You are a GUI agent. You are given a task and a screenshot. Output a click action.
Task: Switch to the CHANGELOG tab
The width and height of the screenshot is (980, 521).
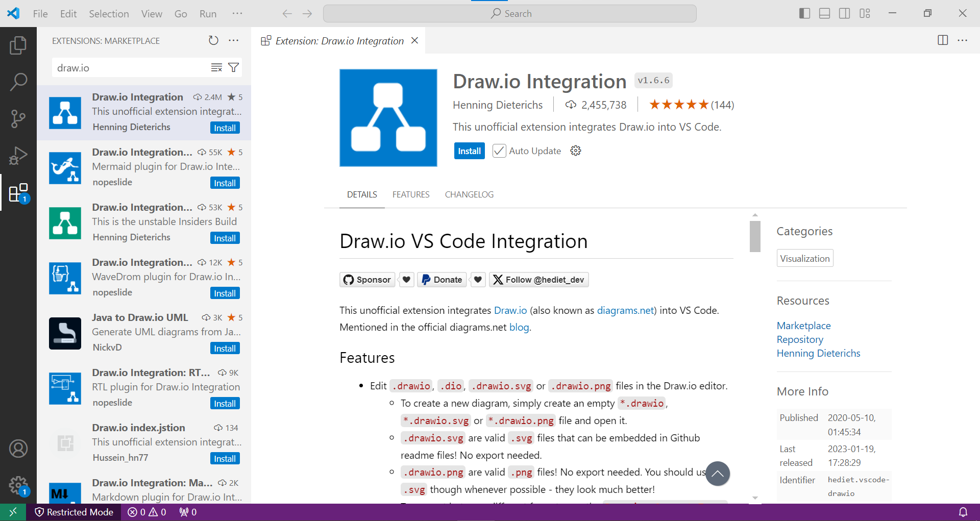tap(469, 194)
